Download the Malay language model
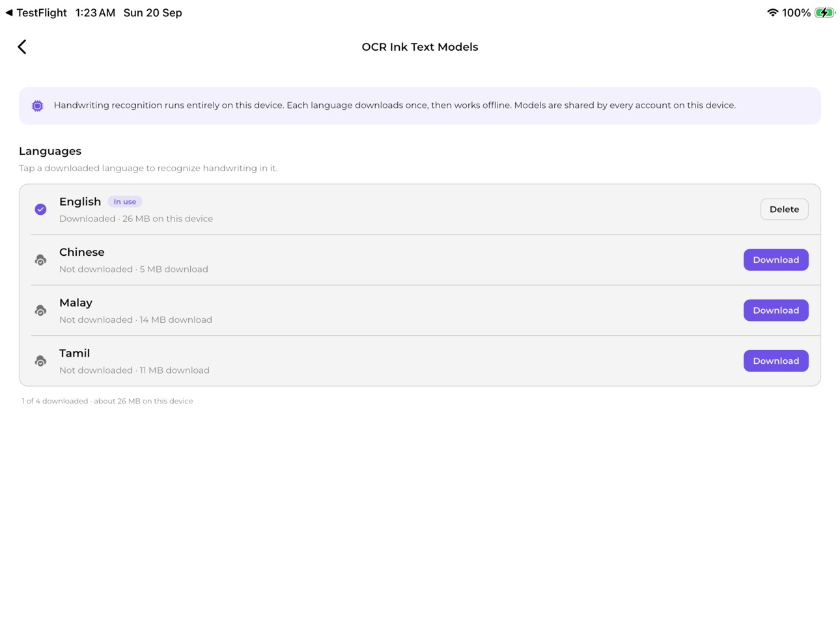This screenshot has height=630, width=840. [x=776, y=310]
